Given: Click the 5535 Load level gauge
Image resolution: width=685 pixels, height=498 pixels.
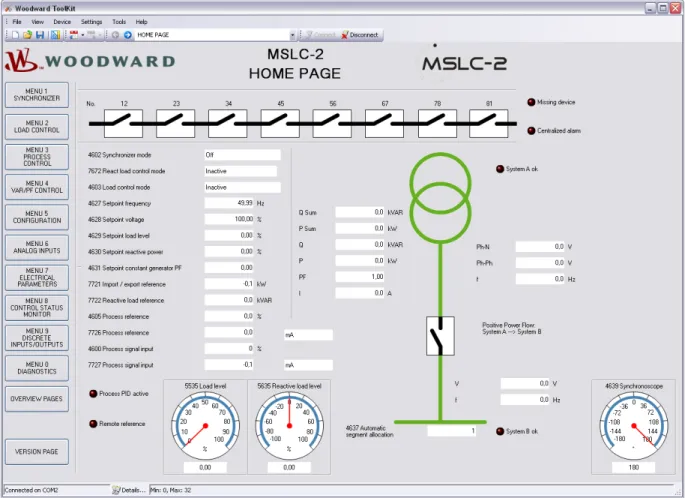Looking at the screenshot, I should [205, 425].
